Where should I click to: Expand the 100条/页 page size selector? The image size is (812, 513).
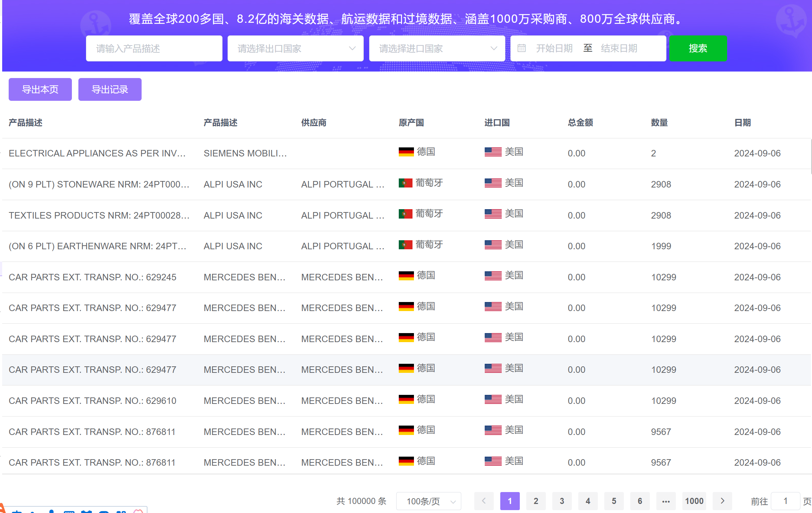[x=429, y=501]
